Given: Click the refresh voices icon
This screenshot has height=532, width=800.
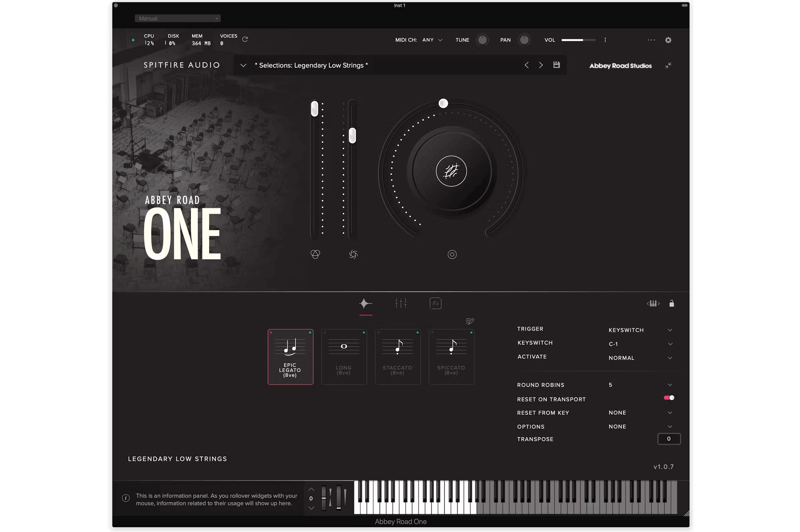Looking at the screenshot, I should pyautogui.click(x=245, y=39).
